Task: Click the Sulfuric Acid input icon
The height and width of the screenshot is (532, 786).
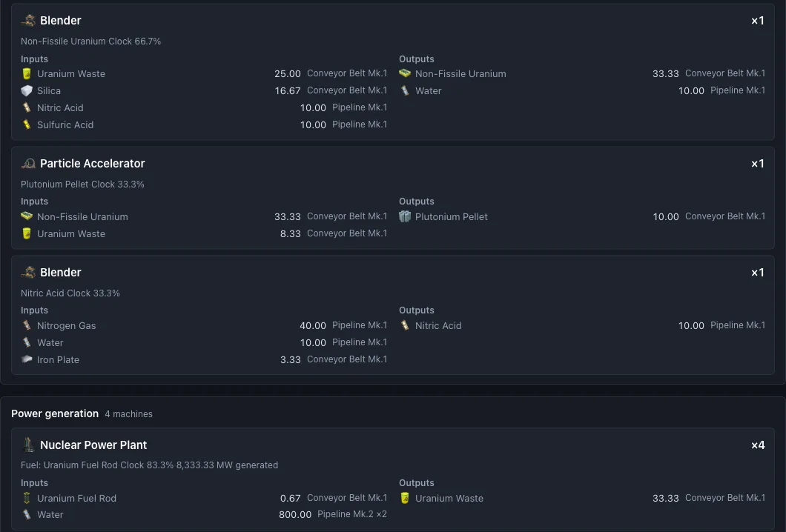Action: tap(27, 124)
